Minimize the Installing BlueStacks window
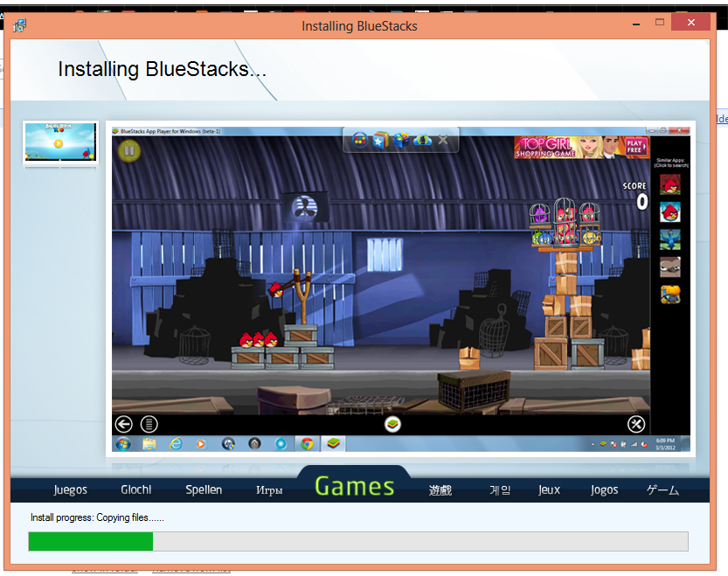 636,24
